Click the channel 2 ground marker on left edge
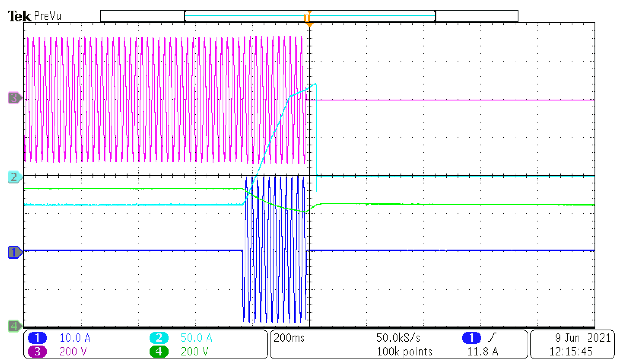This screenshot has height=364, width=620. (15, 177)
